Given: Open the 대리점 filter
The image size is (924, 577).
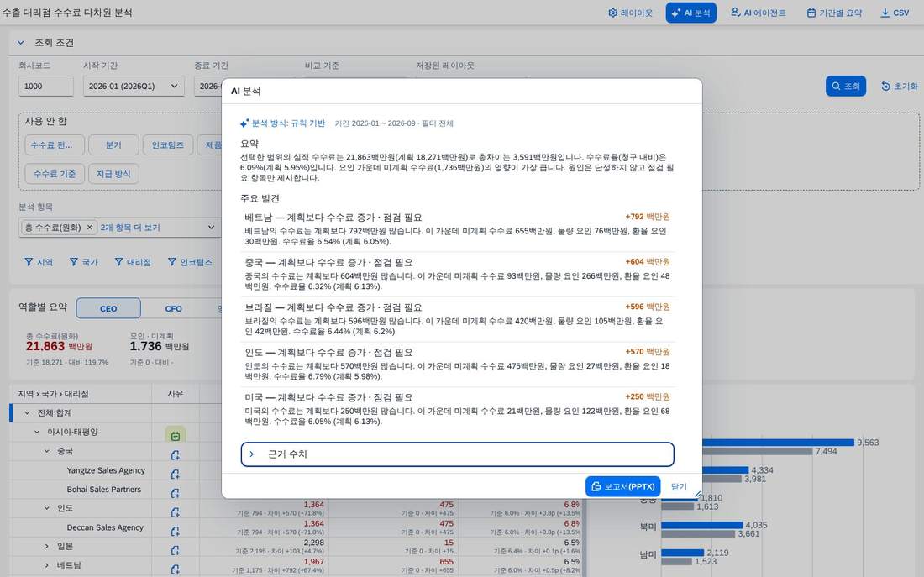Looking at the screenshot, I should [133, 262].
